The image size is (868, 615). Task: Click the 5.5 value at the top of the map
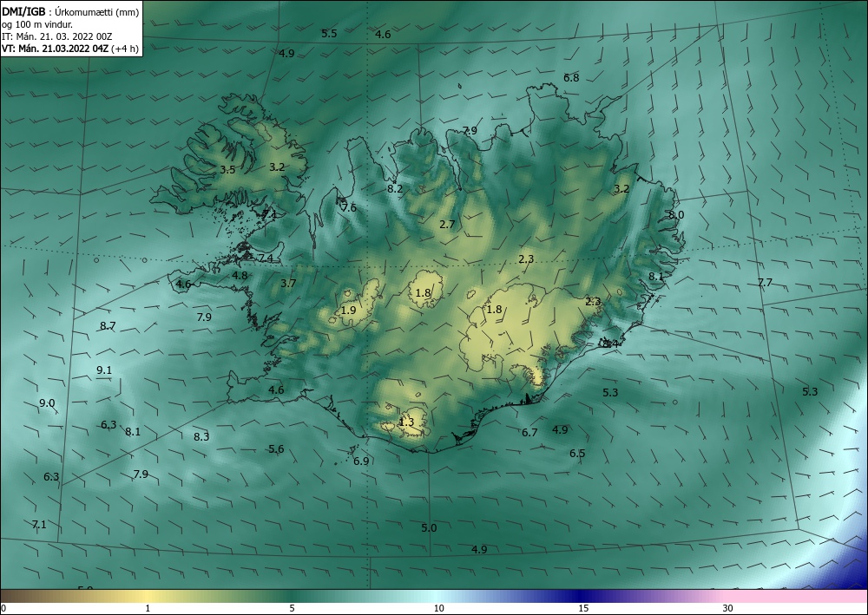click(x=329, y=33)
